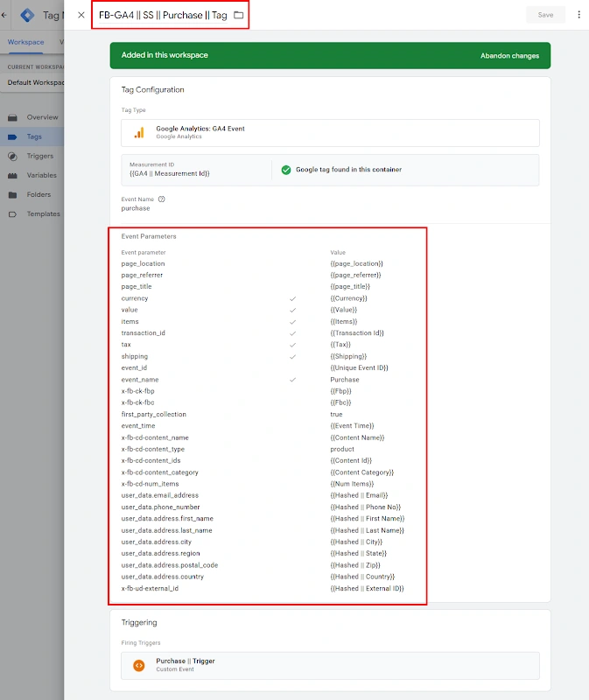Click the Folders icon in the sidebar
Screen dimensions: 589x700
[x=12, y=194]
